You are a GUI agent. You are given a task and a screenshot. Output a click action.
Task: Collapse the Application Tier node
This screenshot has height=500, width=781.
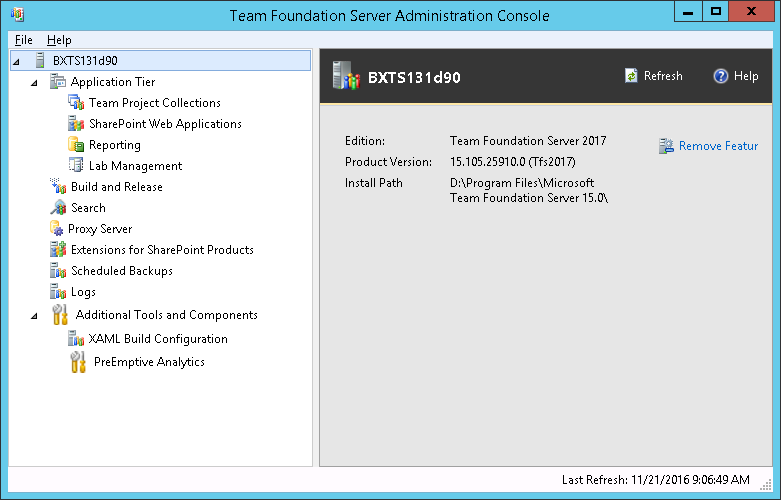pos(34,83)
